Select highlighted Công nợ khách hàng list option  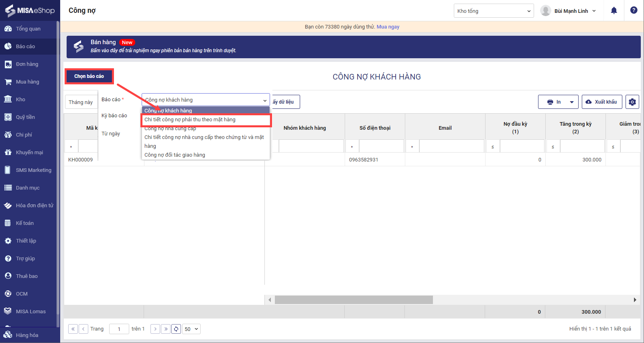click(205, 111)
